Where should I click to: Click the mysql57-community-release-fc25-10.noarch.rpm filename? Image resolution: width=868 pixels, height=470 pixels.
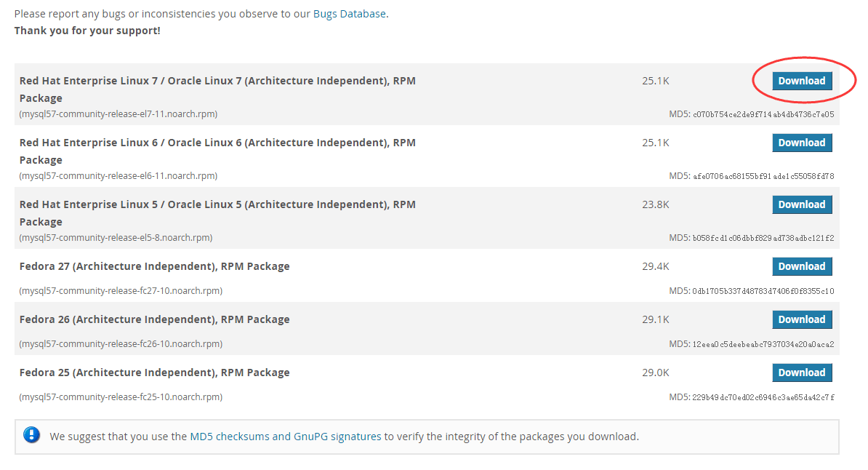pyautogui.click(x=121, y=397)
